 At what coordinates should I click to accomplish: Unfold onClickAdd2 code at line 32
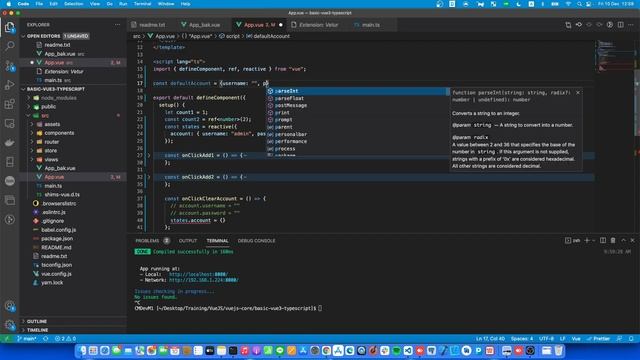point(149,177)
